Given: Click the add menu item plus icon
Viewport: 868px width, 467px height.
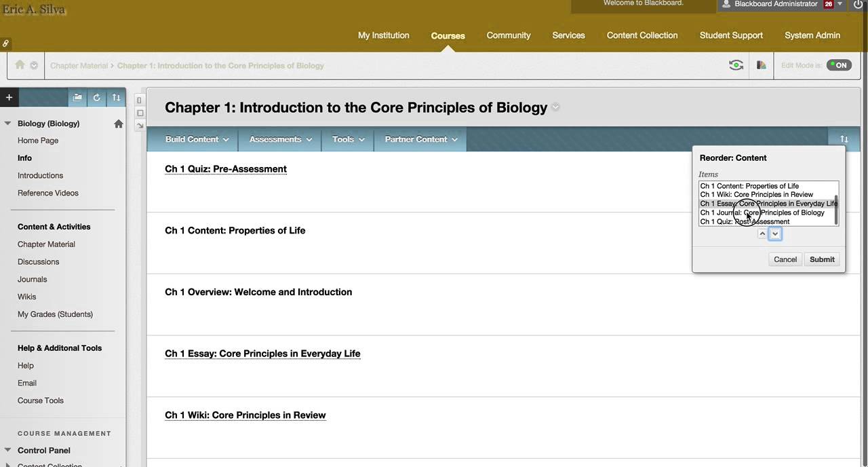Looking at the screenshot, I should [9, 98].
